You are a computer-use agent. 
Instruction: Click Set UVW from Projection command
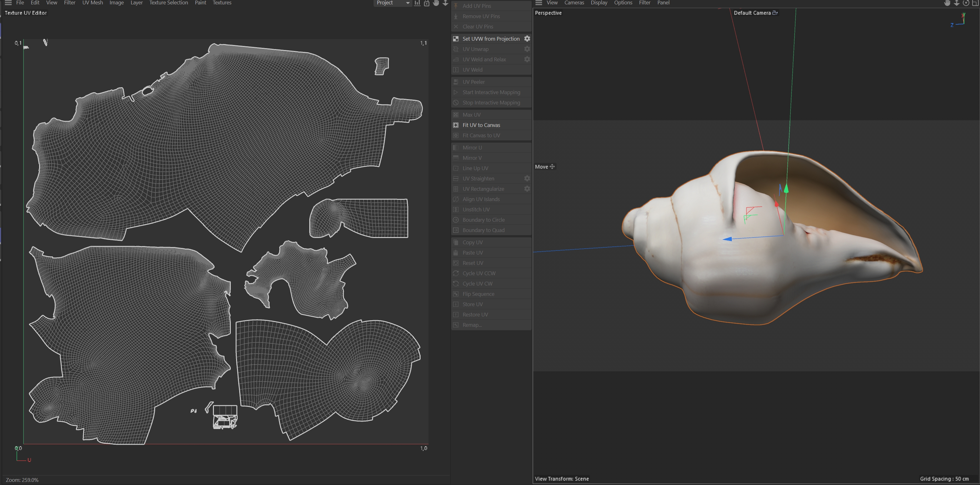[490, 39]
